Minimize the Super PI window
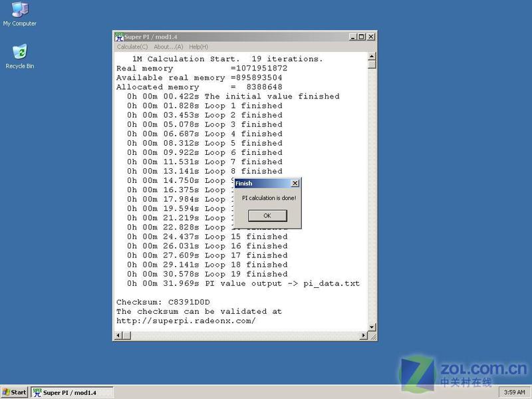 (353, 37)
